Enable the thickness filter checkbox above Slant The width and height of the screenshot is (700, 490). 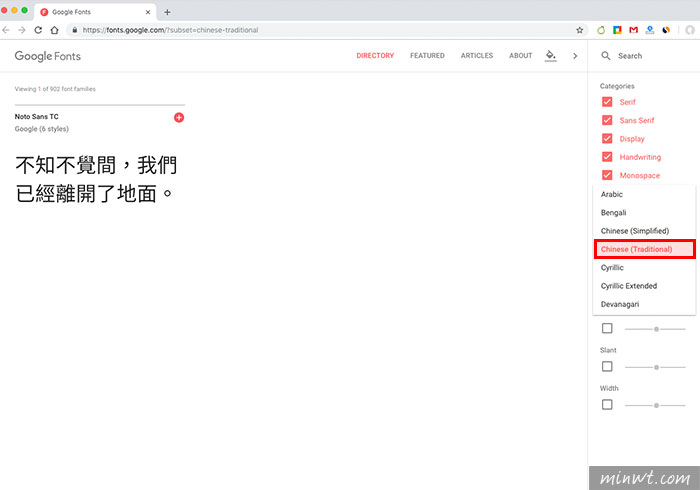607,328
